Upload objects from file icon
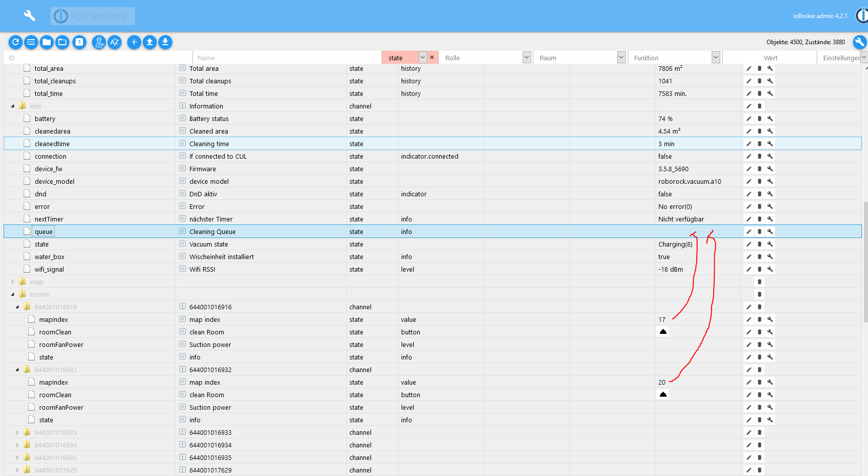This screenshot has height=476, width=868. point(150,42)
